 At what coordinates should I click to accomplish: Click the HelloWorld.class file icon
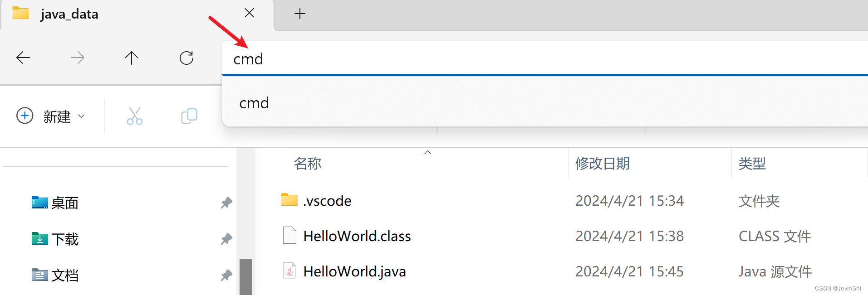[289, 235]
